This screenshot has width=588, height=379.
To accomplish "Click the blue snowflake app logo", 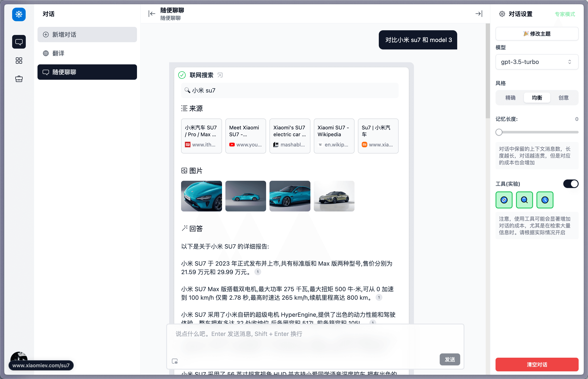I will tap(19, 14).
